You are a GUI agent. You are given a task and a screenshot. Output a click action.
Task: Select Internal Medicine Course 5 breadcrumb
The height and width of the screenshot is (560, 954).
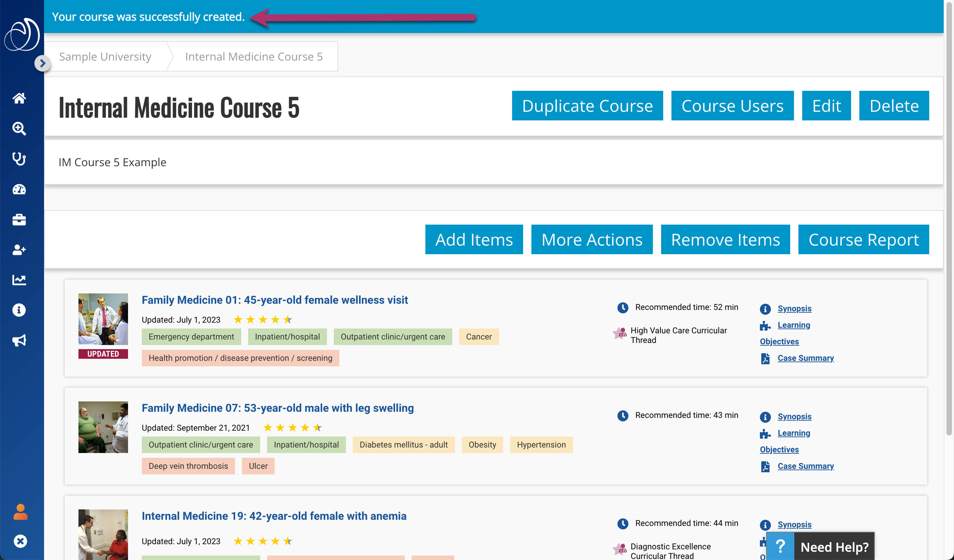[x=254, y=56]
